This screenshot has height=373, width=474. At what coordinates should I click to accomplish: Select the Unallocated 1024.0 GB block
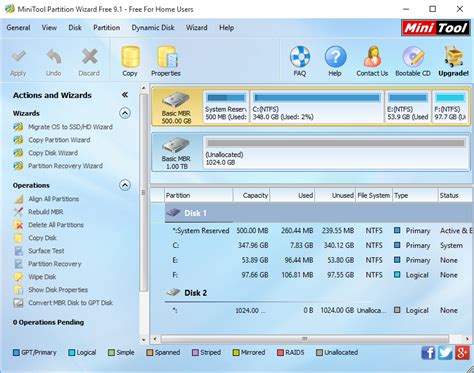[336, 152]
